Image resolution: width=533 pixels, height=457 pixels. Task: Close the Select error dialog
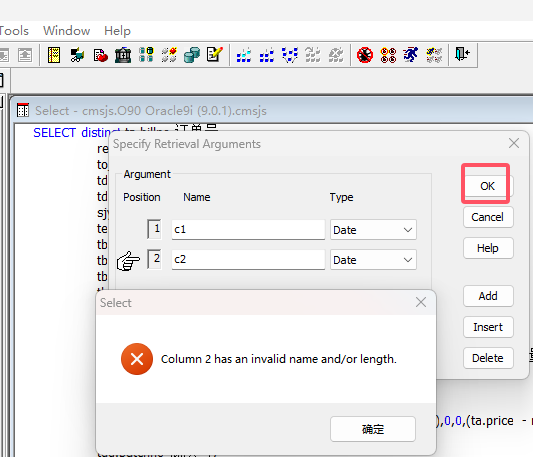click(x=421, y=302)
